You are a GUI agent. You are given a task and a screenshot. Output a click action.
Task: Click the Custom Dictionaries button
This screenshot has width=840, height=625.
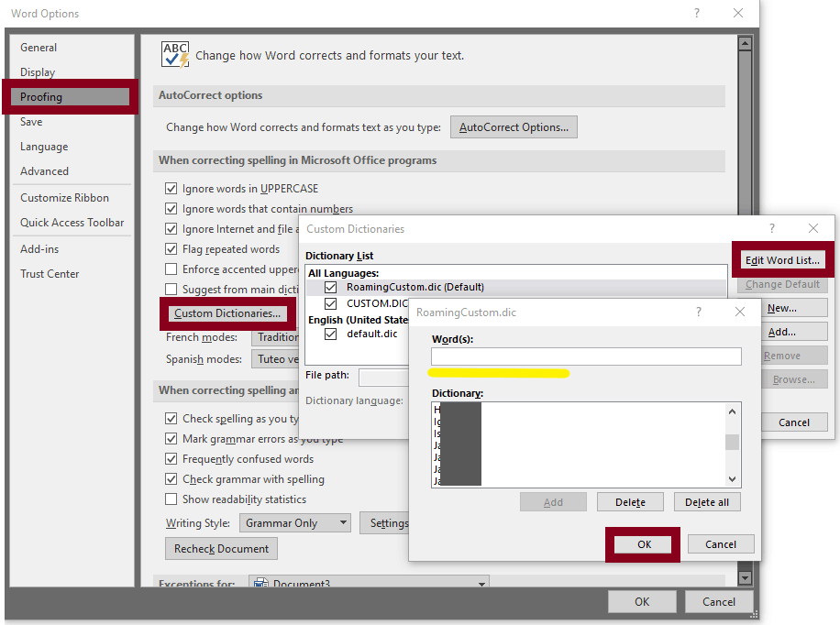(x=227, y=313)
